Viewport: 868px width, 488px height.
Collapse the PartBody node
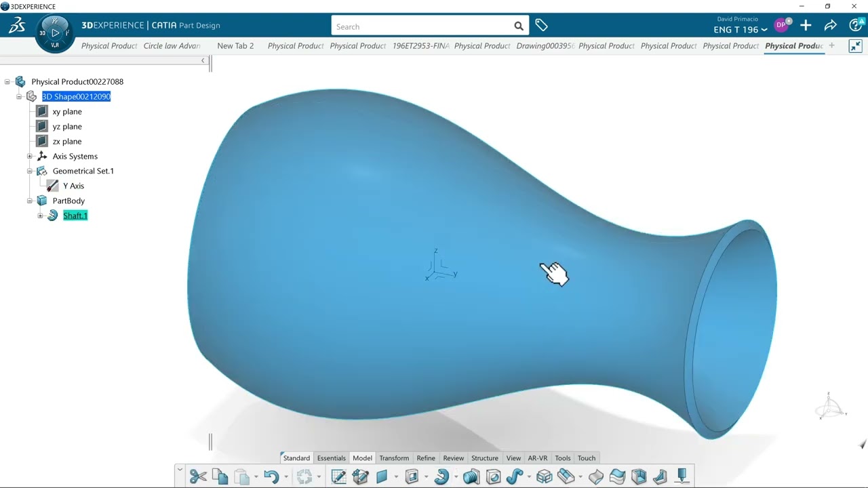(x=30, y=201)
